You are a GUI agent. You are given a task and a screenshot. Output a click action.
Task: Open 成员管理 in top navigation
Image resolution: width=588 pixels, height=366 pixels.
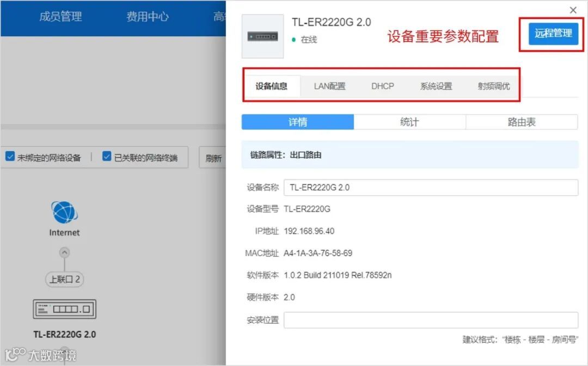point(60,16)
